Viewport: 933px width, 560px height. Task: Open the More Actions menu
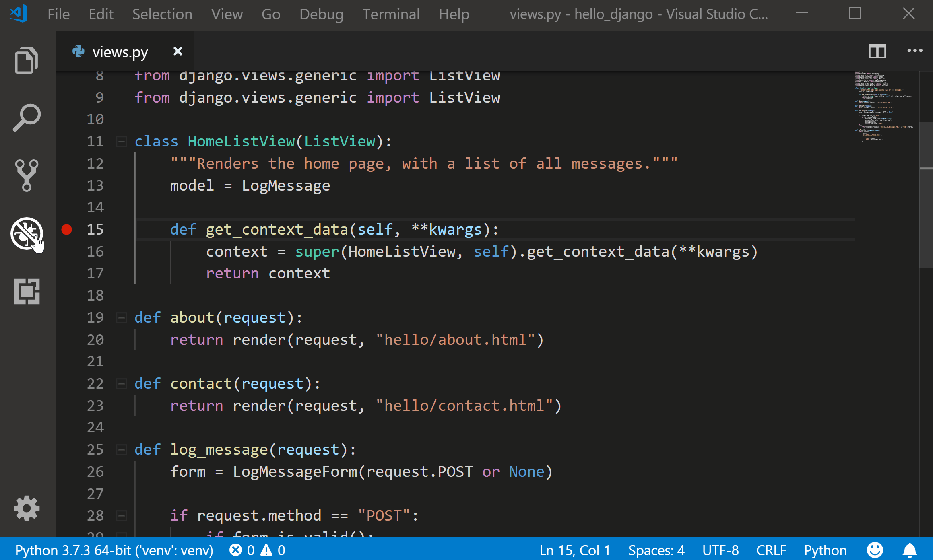(914, 51)
